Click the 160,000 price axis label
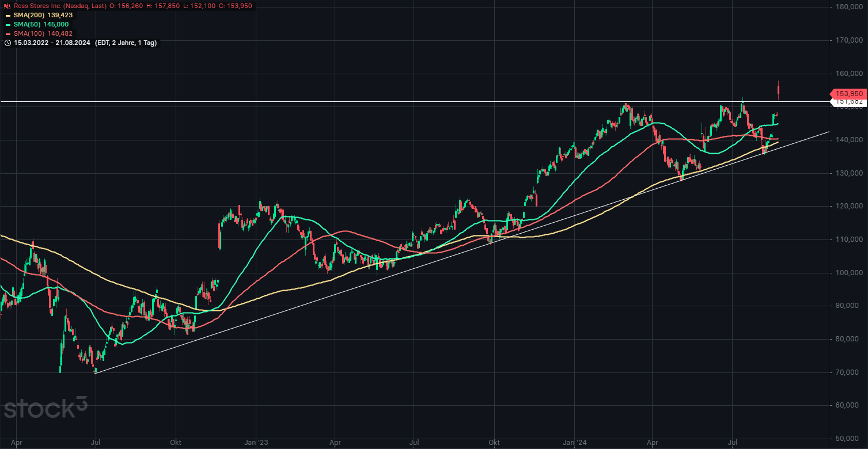868x449 pixels. point(850,74)
